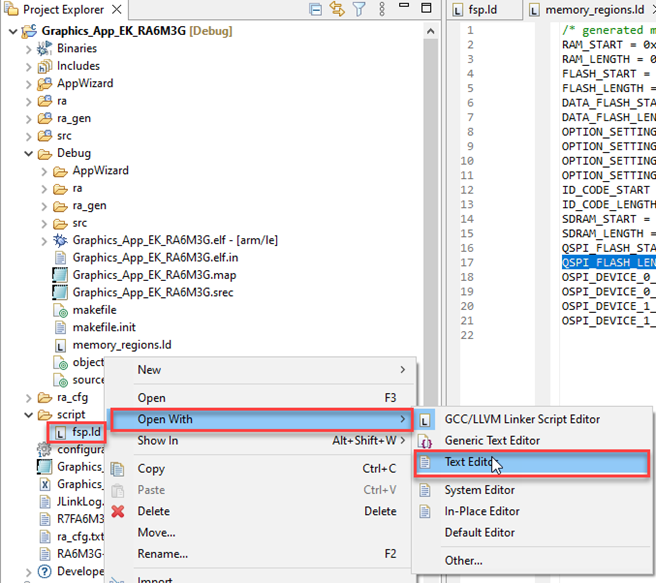656x583 pixels.
Task: Collapse the Debug folder
Action: tap(28, 153)
